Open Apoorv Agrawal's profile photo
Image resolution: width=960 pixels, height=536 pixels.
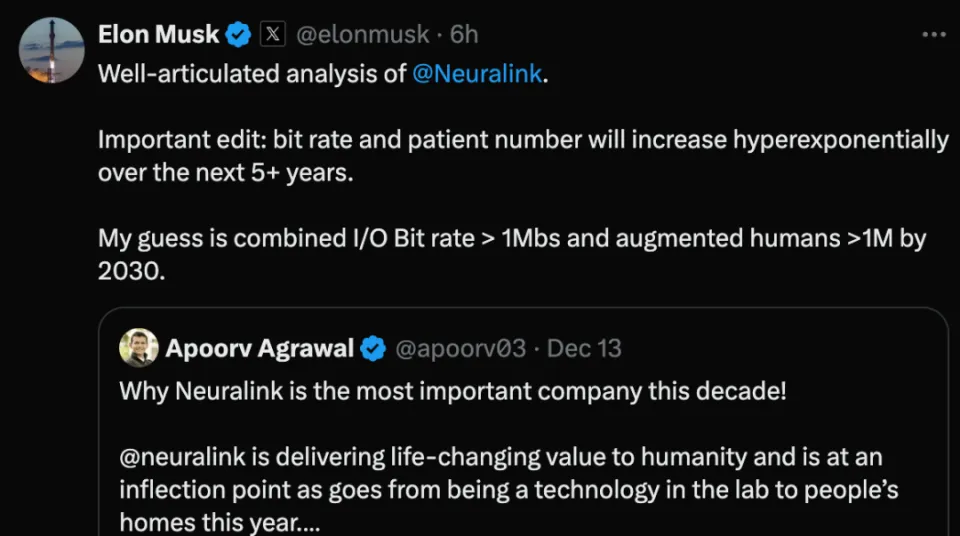point(138,349)
